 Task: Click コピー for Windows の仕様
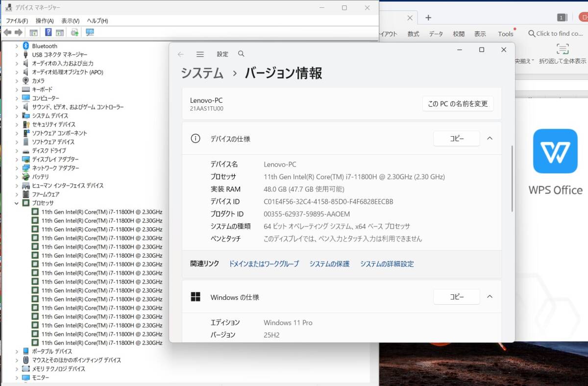point(456,296)
